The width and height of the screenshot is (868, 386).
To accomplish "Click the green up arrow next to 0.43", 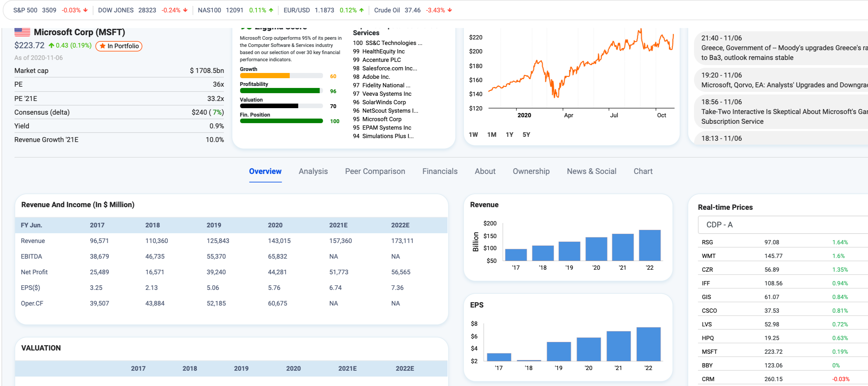I will click(51, 45).
